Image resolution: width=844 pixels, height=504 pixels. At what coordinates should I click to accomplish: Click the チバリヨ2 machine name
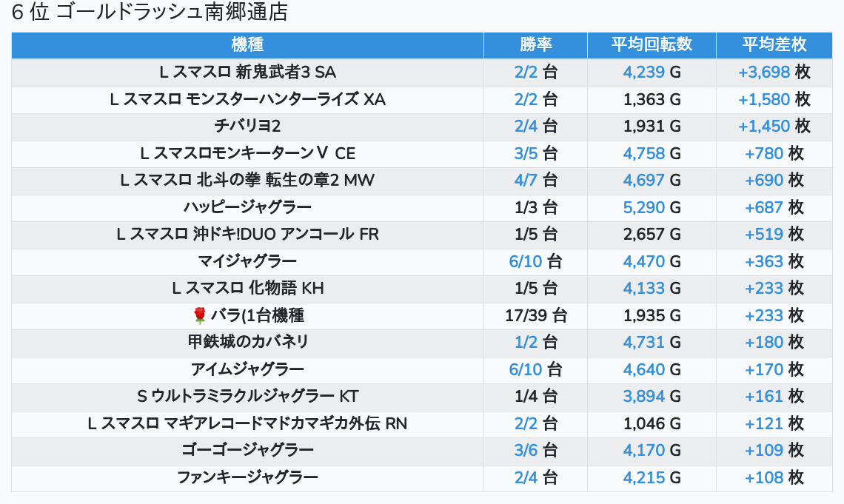pyautogui.click(x=247, y=126)
